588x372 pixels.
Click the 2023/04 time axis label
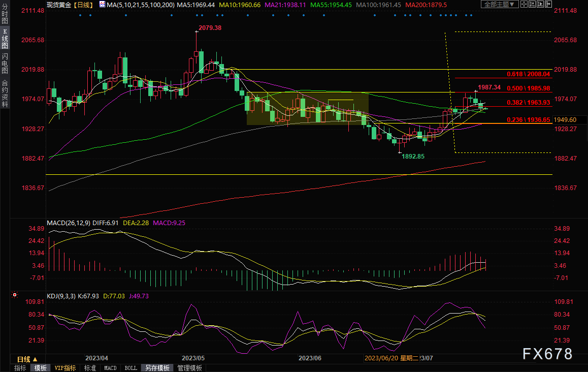tap(97, 358)
